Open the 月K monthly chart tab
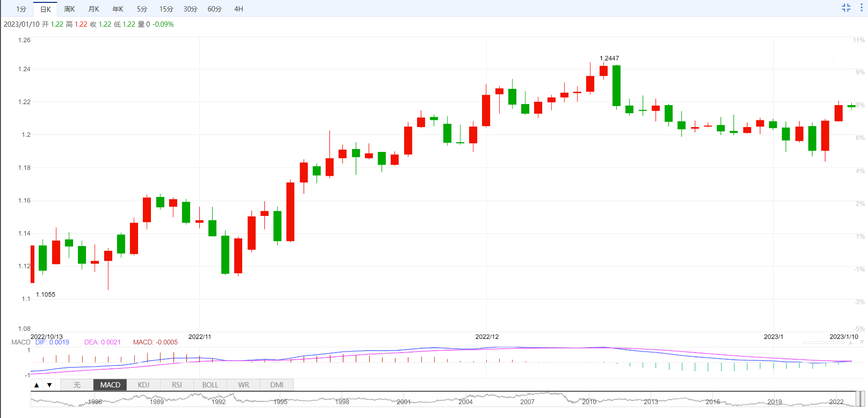This screenshot has height=418, width=868. click(94, 9)
